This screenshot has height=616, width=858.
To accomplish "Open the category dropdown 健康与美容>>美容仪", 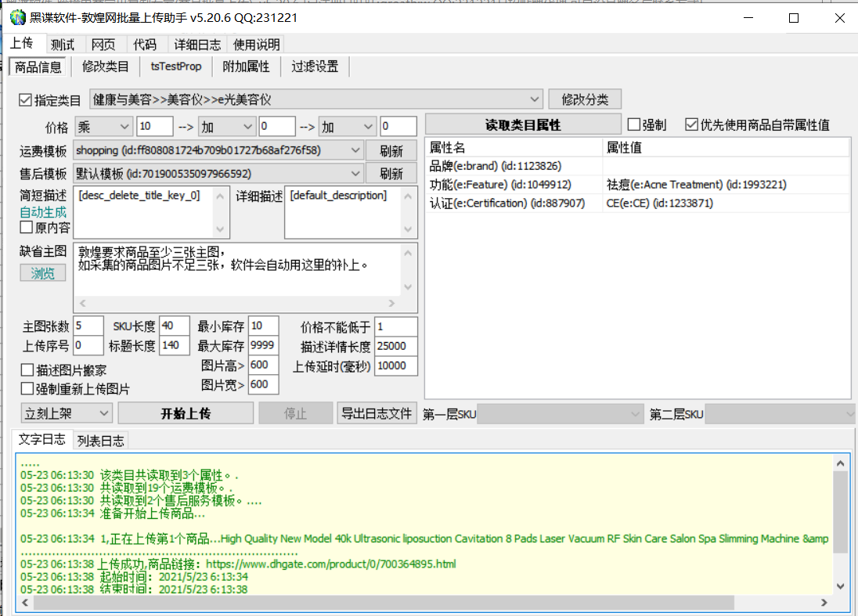I will (x=316, y=99).
